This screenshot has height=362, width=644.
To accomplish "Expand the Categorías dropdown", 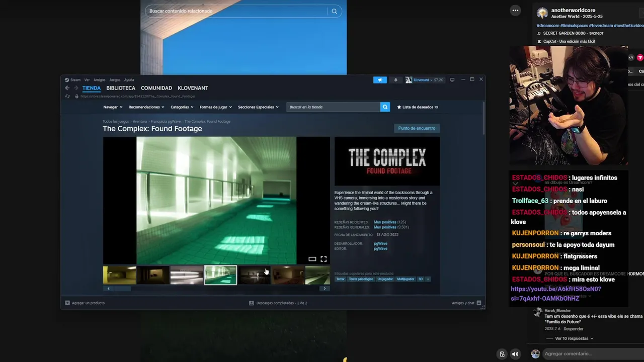I will click(182, 107).
